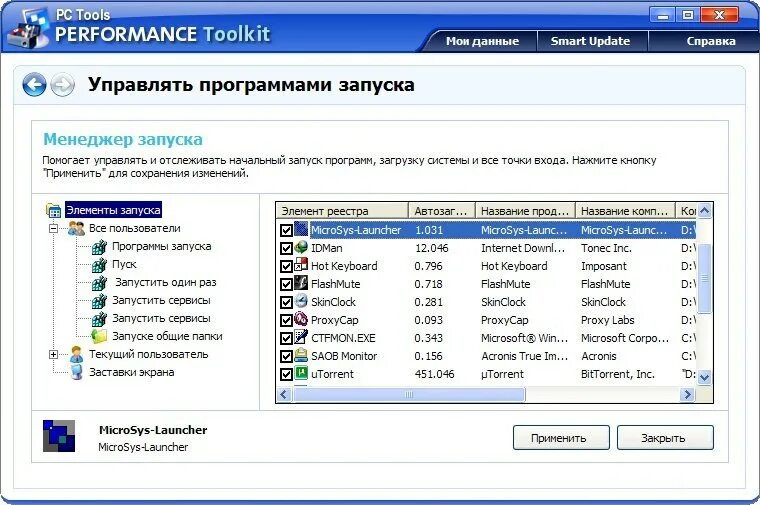760x505 pixels.
Task: Click large MicroSys-Launcher icon in details pane
Action: [59, 436]
